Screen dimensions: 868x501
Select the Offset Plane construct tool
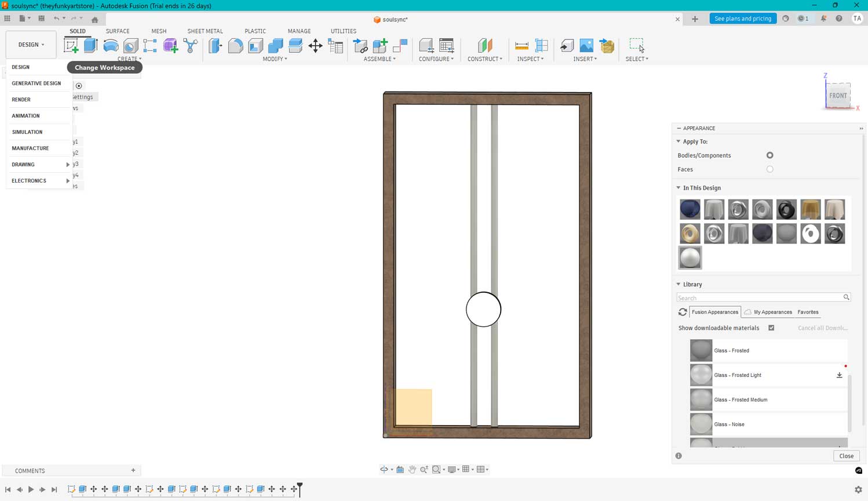(x=484, y=46)
